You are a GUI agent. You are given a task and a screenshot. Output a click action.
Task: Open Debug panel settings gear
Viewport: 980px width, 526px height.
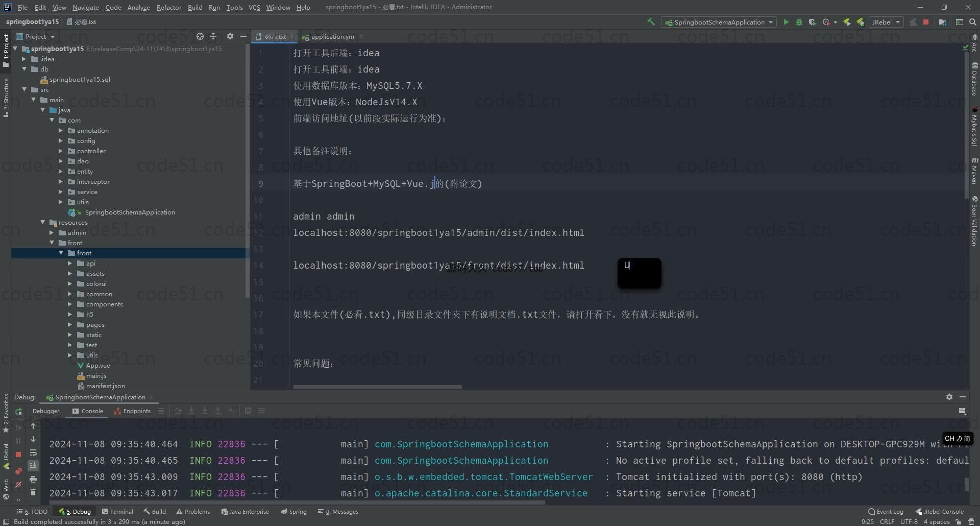[949, 397]
